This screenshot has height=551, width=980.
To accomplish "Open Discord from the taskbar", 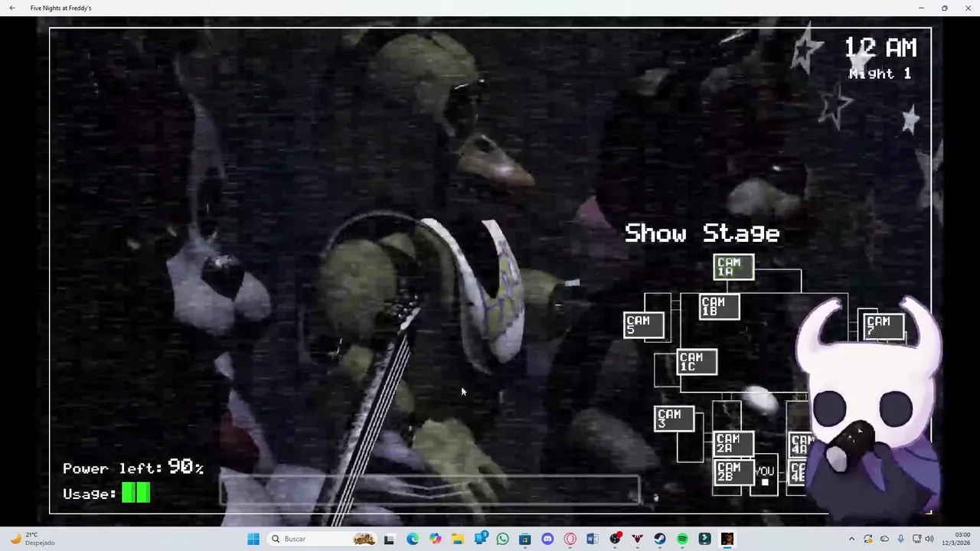I will (x=547, y=539).
